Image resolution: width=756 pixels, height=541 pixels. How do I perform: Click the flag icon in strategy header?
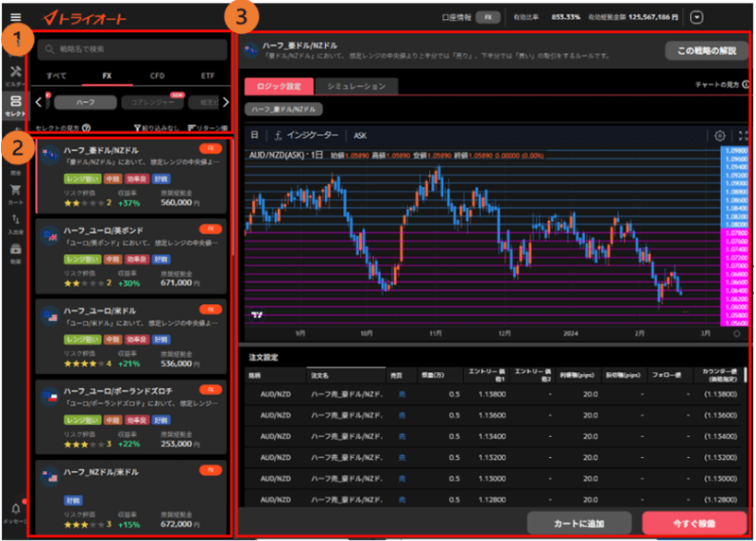pyautogui.click(x=250, y=50)
